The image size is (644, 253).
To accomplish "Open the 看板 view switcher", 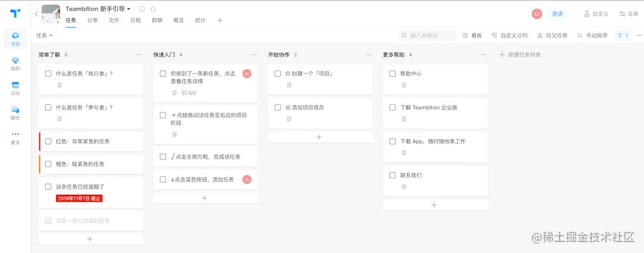I will coord(472,35).
